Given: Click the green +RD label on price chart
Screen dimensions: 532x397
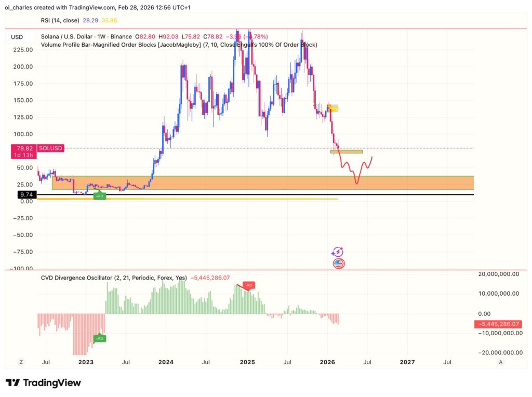Looking at the screenshot, I should 99,196.
